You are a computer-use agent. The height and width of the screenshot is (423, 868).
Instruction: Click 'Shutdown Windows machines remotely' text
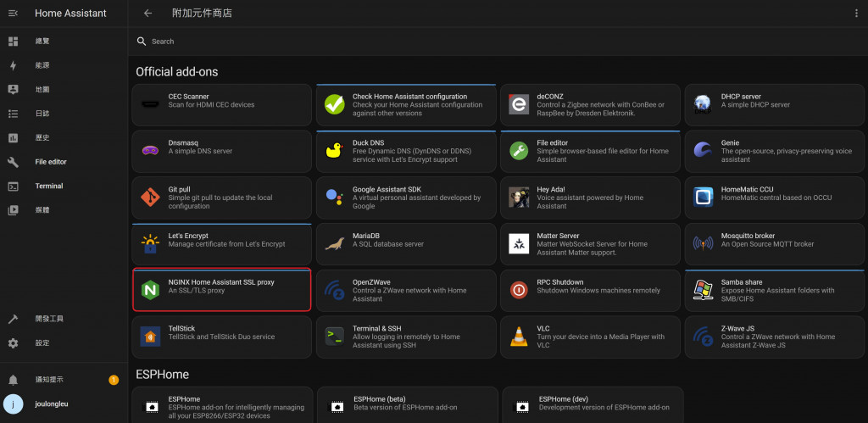click(x=598, y=291)
